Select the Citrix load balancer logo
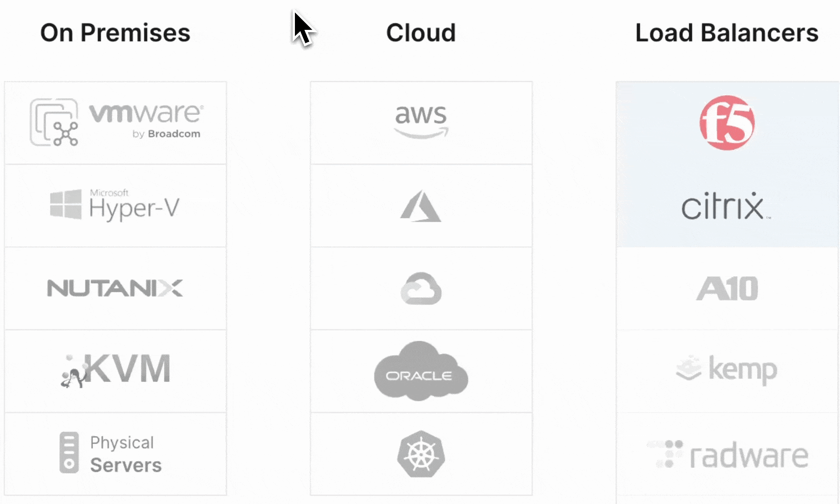This screenshot has height=504, width=840. click(x=726, y=206)
